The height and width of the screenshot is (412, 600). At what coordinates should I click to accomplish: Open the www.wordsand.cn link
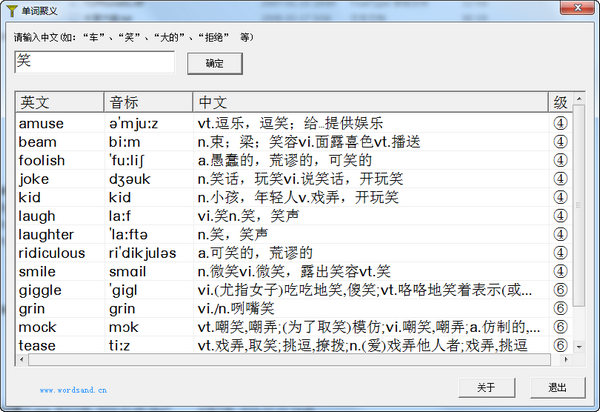[x=73, y=390]
